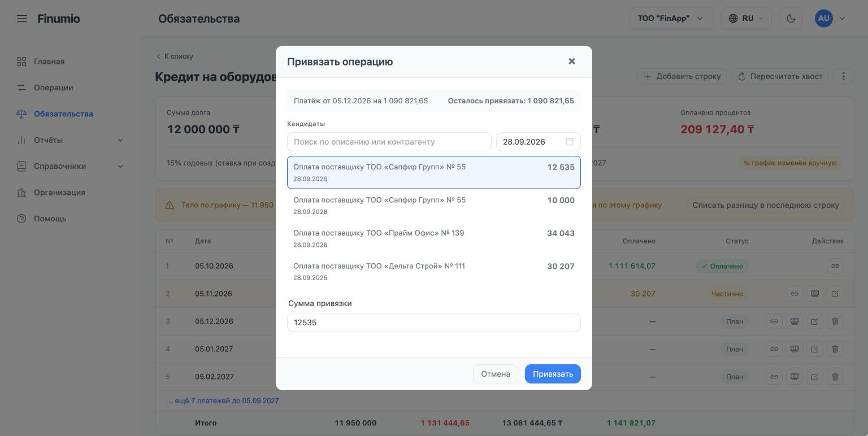Close the Привязать операцию dialog
This screenshot has height=436, width=868.
pos(571,62)
